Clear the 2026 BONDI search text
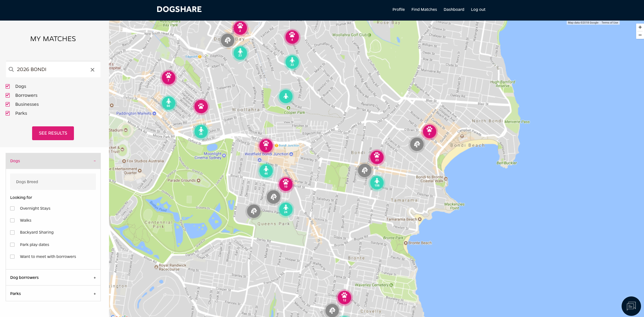The width and height of the screenshot is (644, 317). (x=93, y=70)
